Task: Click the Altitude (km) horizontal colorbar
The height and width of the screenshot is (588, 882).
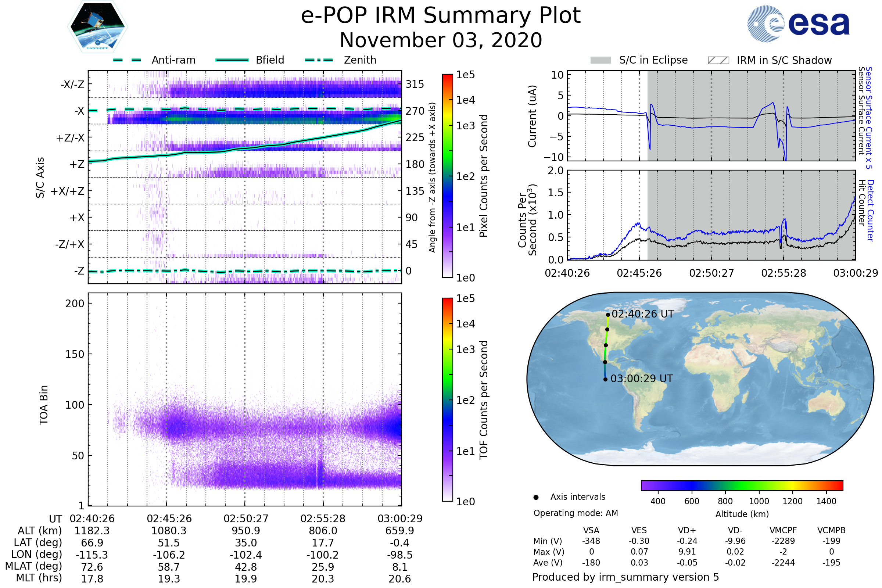Action: tap(742, 485)
